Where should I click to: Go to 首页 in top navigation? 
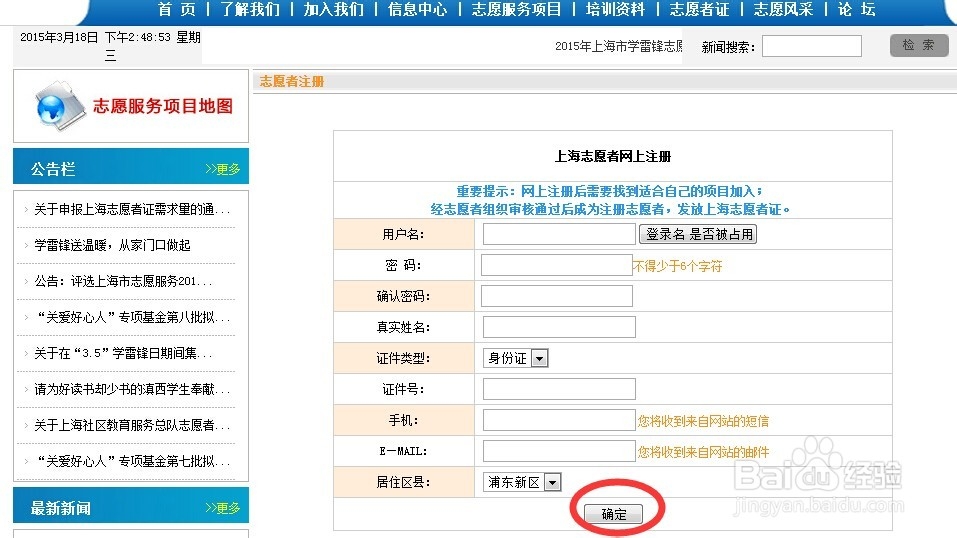click(176, 9)
